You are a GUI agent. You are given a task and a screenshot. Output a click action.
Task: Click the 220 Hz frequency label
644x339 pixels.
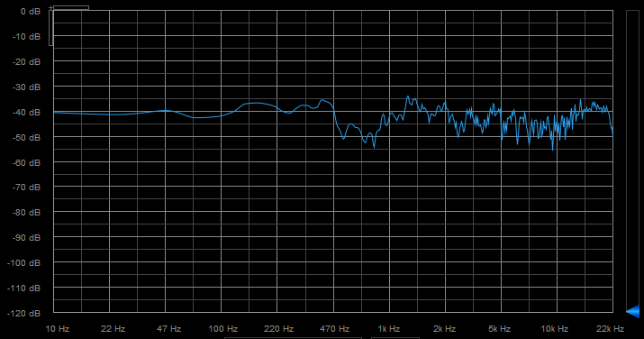(279, 329)
